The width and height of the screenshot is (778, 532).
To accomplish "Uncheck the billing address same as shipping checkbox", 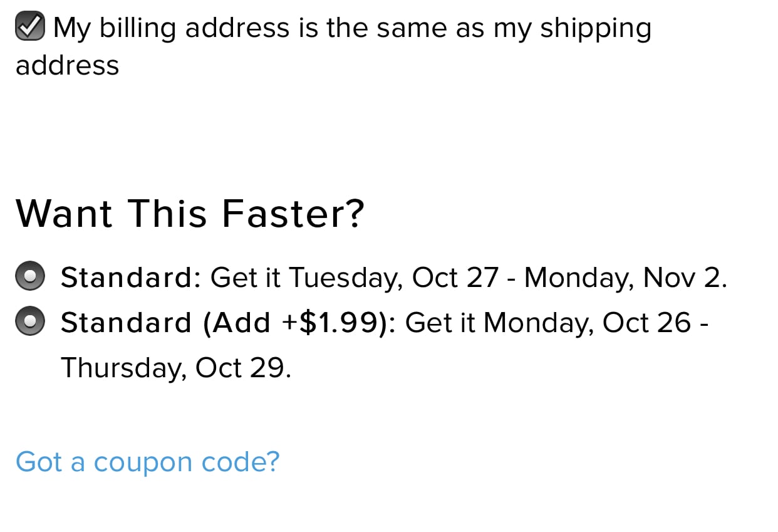I will click(29, 28).
